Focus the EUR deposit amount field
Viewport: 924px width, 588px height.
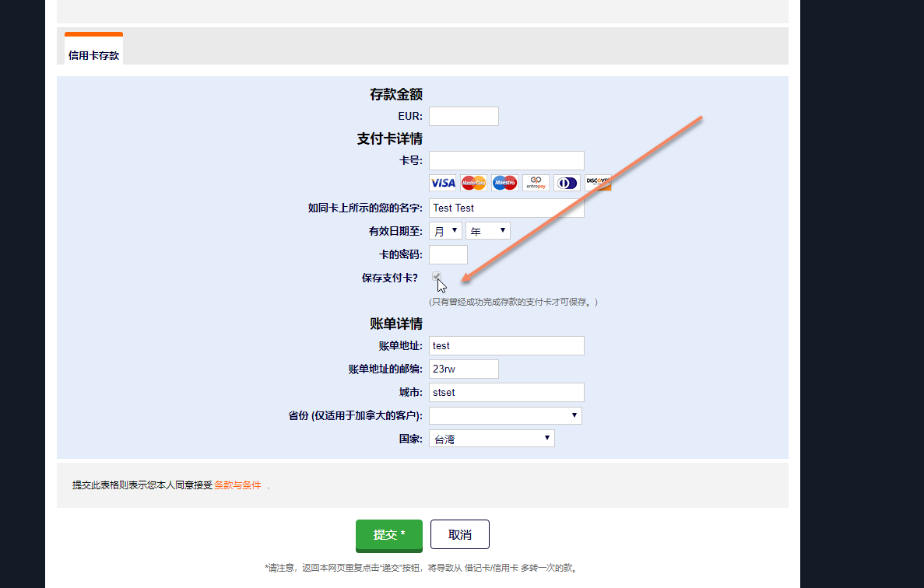pyautogui.click(x=464, y=116)
